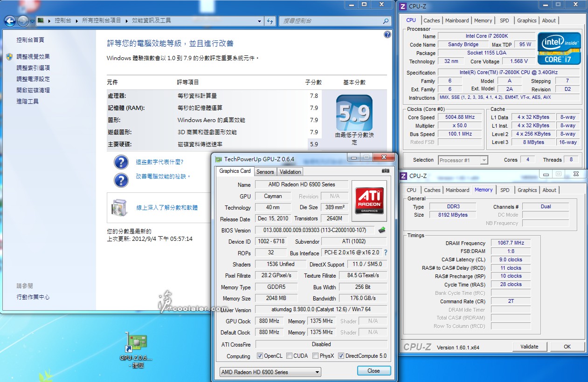Select the About tab in upper CPU-Z
Viewport: 588px width, 382px height.
[549, 20]
